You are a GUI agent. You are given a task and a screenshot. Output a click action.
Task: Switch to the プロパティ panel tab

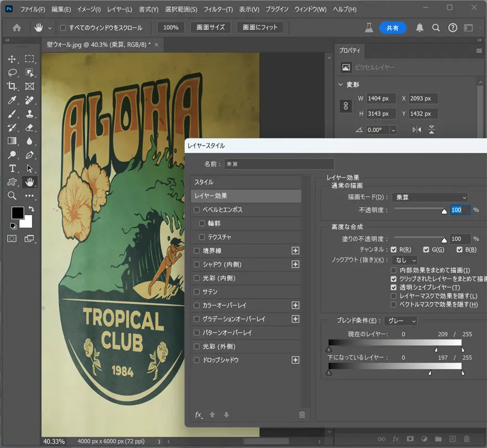point(350,50)
